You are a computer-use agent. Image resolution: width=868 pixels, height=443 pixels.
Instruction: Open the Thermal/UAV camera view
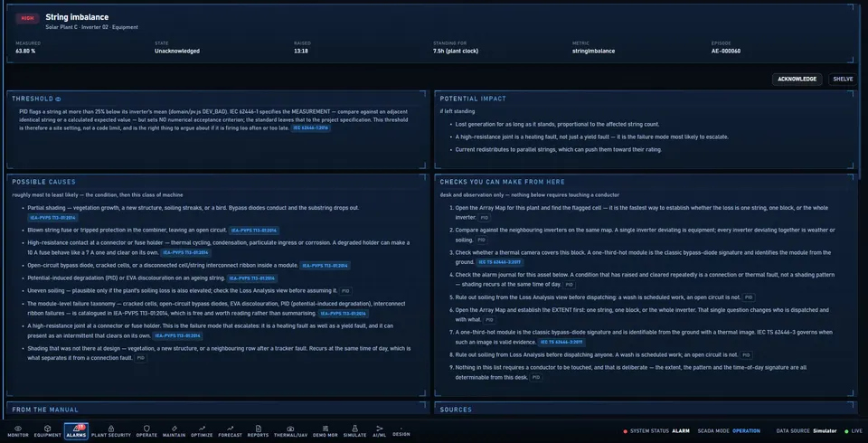tap(290, 431)
